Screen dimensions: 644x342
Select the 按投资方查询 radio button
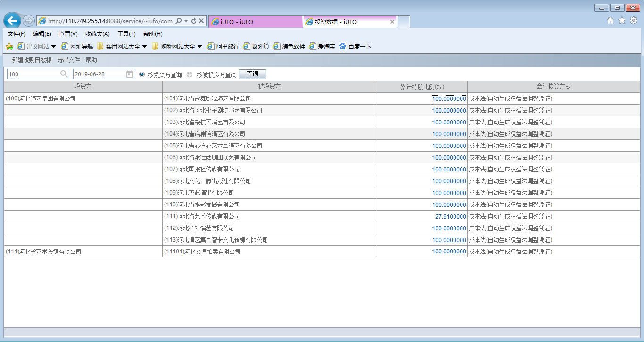tap(142, 74)
